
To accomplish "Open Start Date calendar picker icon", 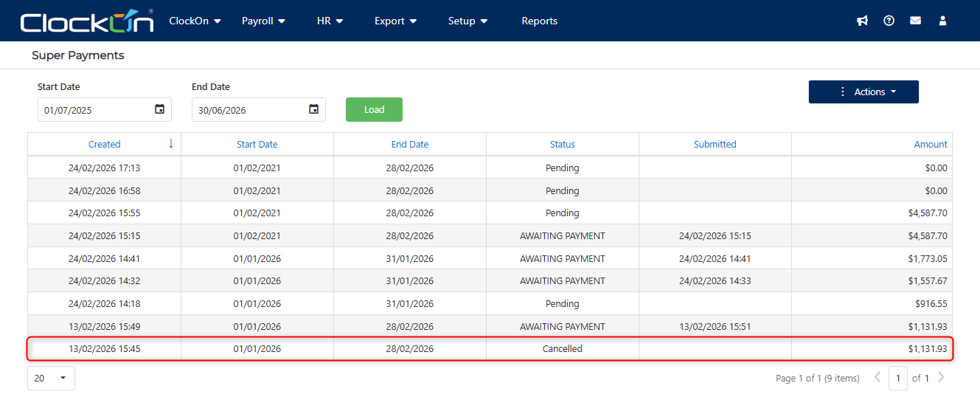I will point(159,109).
